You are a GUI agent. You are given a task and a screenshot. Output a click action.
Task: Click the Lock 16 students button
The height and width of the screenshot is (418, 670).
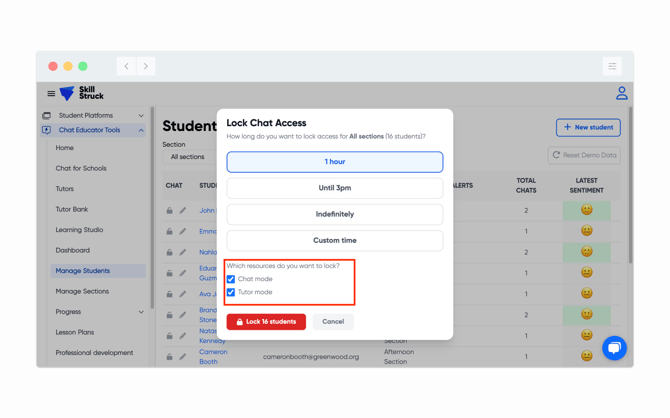pos(266,322)
